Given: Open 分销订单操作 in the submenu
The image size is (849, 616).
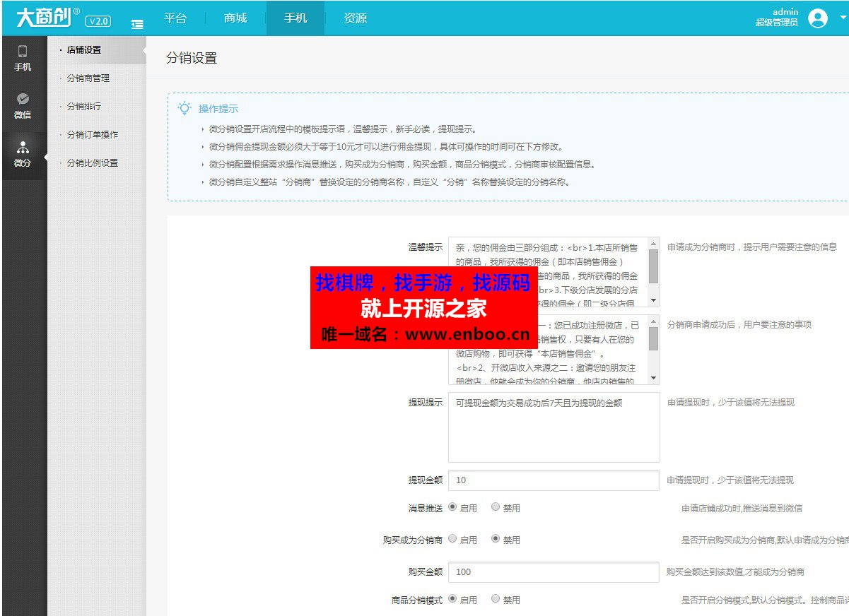Looking at the screenshot, I should pyautogui.click(x=93, y=135).
